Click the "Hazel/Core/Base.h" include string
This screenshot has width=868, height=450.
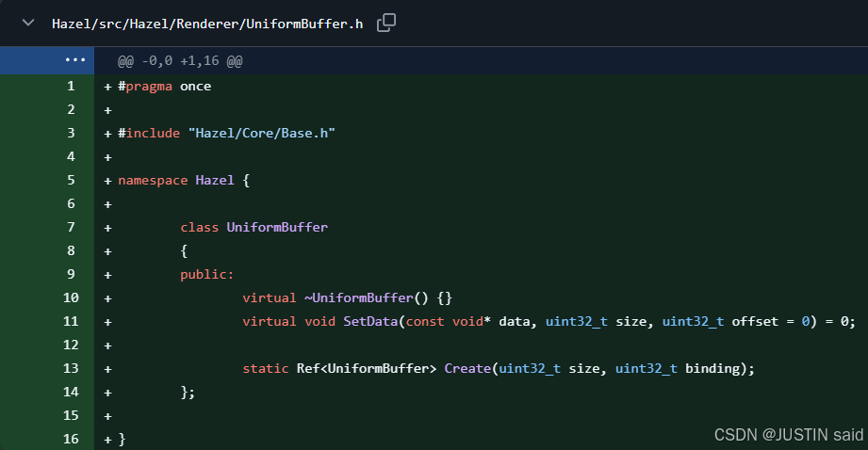(x=262, y=133)
